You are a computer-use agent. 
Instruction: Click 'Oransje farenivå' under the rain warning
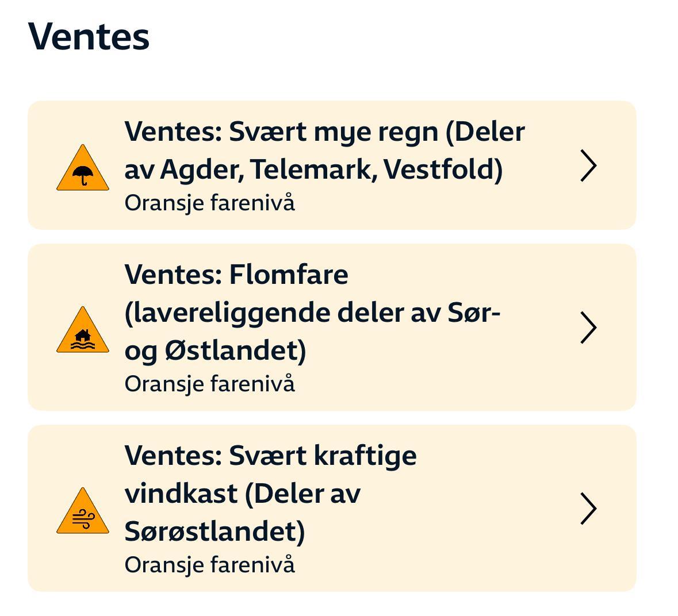pyautogui.click(x=209, y=203)
